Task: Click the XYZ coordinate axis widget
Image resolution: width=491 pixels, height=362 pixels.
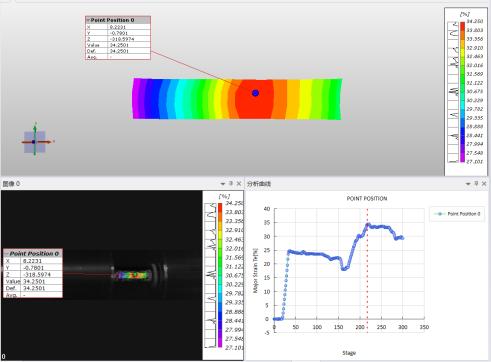Action: 35,142
